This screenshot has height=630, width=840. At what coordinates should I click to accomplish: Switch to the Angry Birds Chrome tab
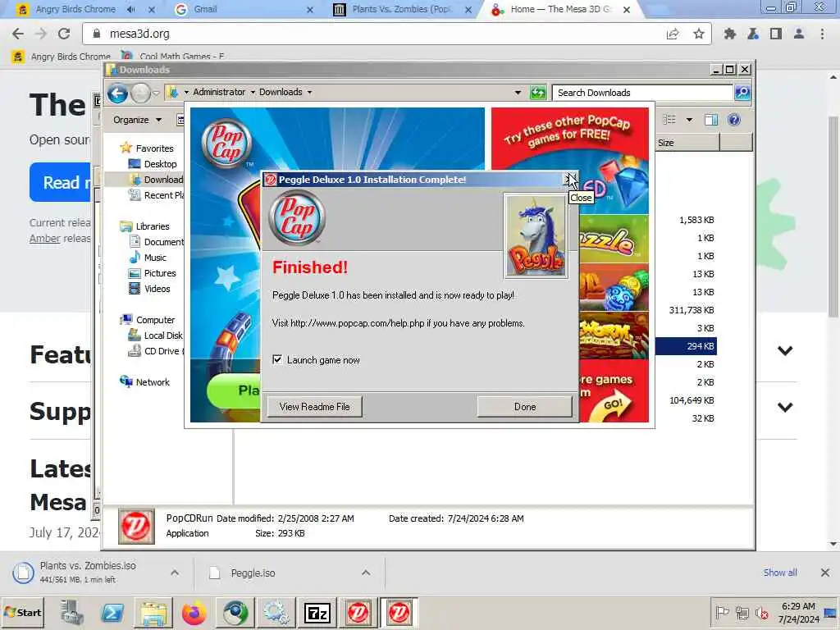(75, 9)
